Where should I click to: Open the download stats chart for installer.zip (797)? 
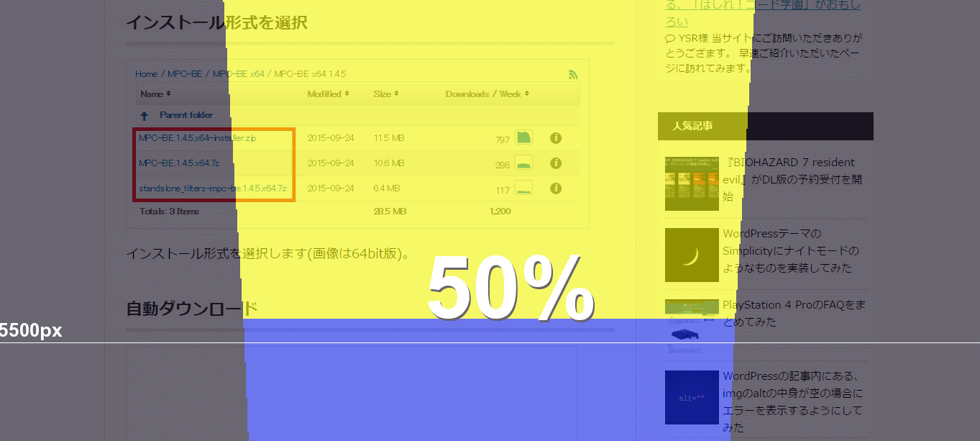click(523, 137)
